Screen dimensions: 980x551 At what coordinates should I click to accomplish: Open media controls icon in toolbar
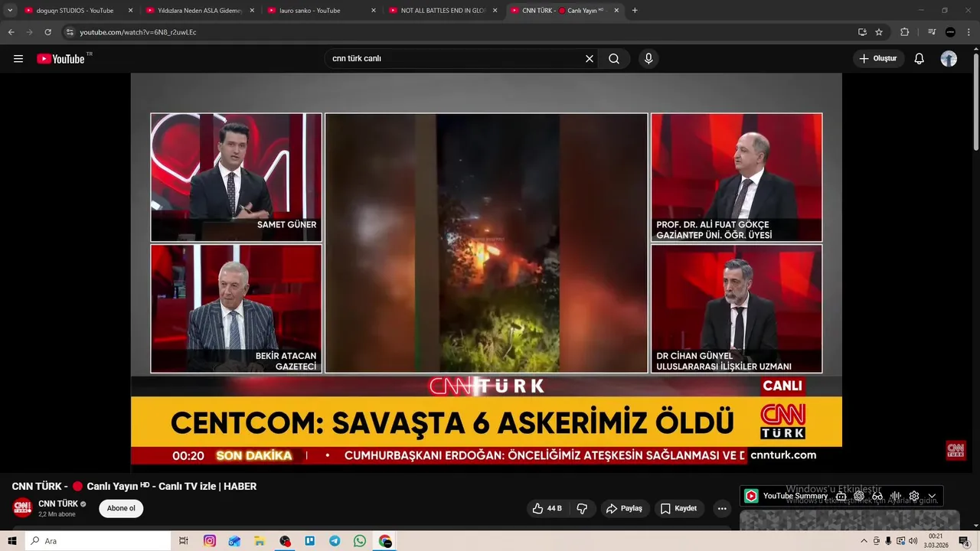(x=932, y=32)
